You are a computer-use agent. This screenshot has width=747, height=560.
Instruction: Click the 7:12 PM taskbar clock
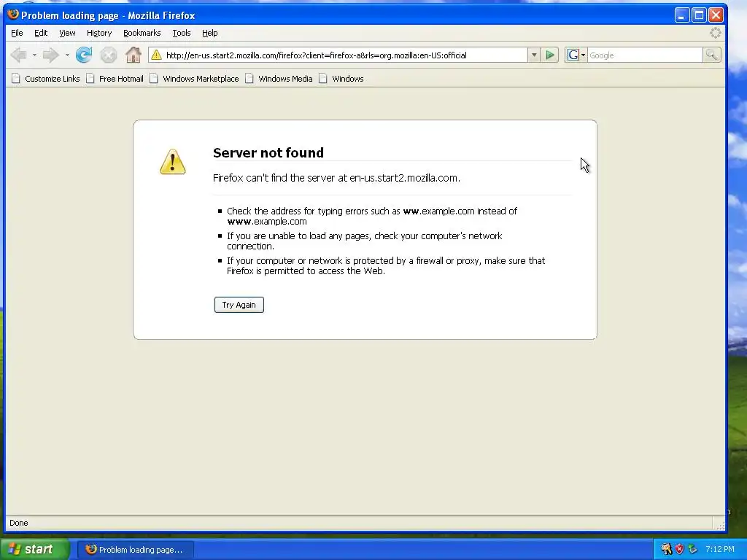coord(720,549)
